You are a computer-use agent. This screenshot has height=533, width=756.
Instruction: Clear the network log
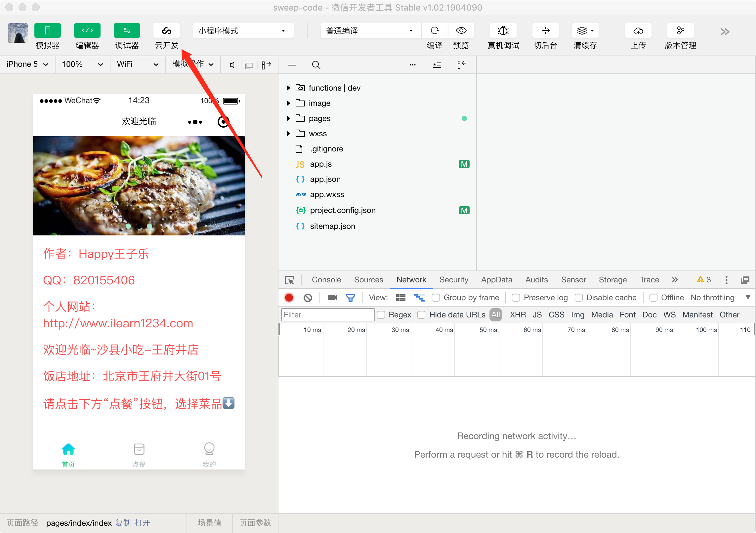[308, 298]
